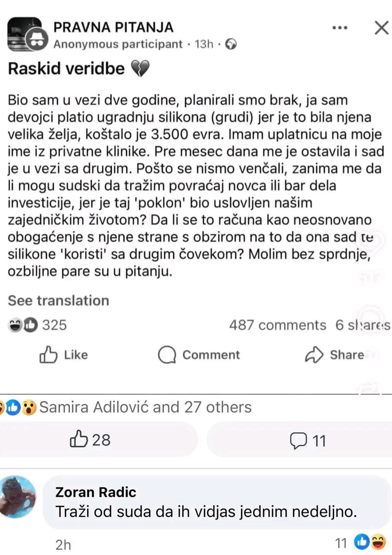Click See translation under the post
This screenshot has height=555, width=392.
(58, 300)
